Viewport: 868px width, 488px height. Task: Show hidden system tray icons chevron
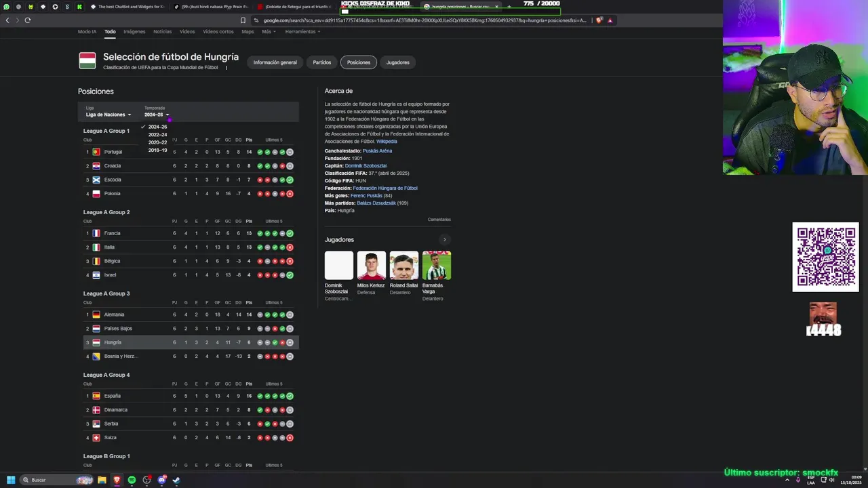click(787, 480)
